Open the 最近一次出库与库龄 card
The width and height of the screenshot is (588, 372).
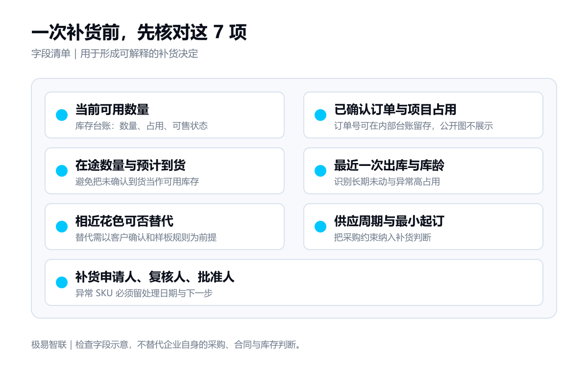click(x=423, y=171)
